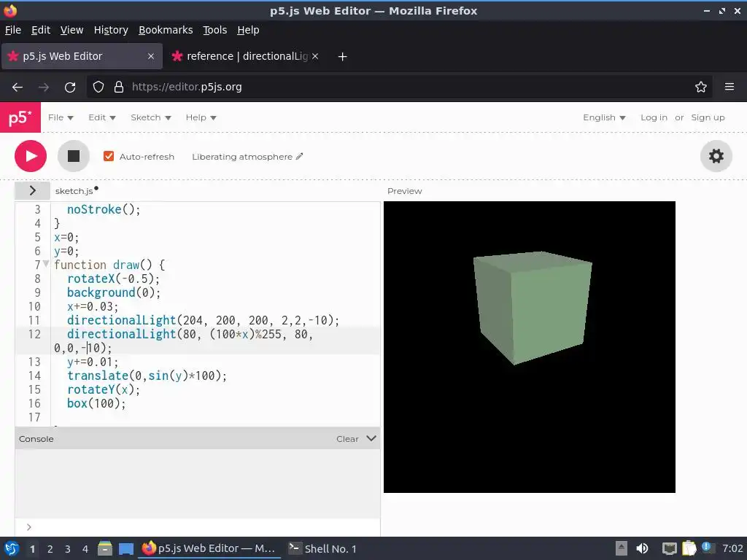Image resolution: width=747 pixels, height=560 pixels.
Task: Open the p5 editor File dropdown
Action: 61,117
